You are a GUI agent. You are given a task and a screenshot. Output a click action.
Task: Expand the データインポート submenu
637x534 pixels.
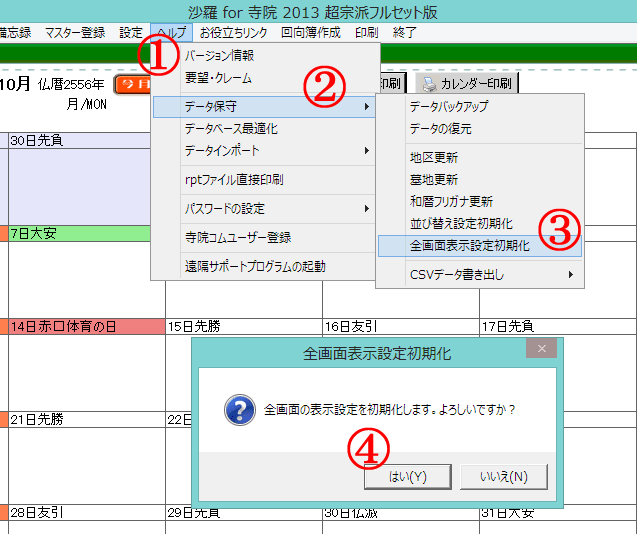(263, 151)
